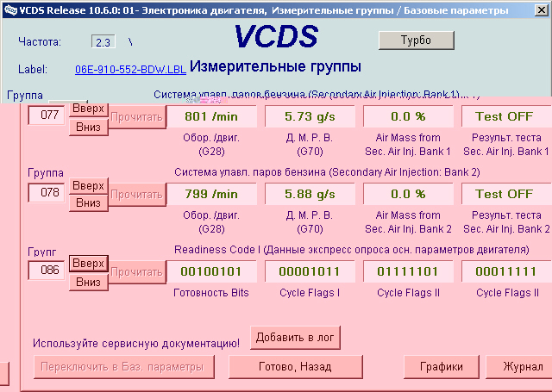Click the Готовность Bits label
552x392 pixels.
211,293
